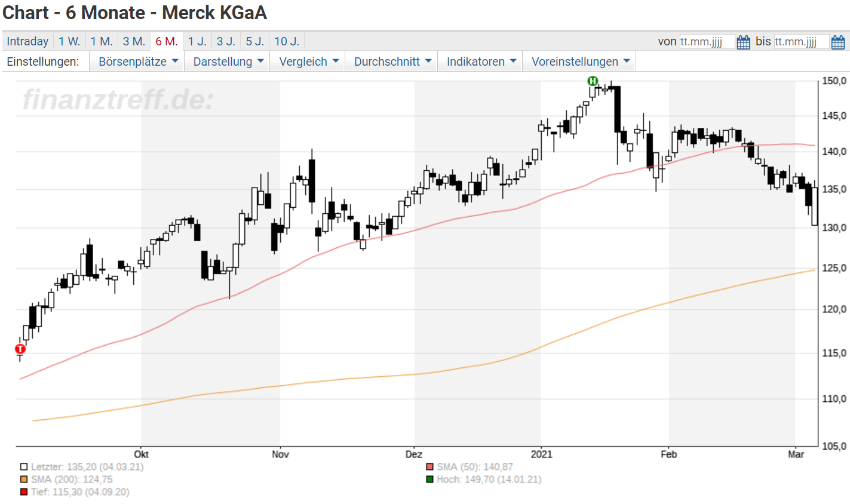The width and height of the screenshot is (850, 504).
Task: Click the red Tief legend swatch
Action: pos(24,492)
